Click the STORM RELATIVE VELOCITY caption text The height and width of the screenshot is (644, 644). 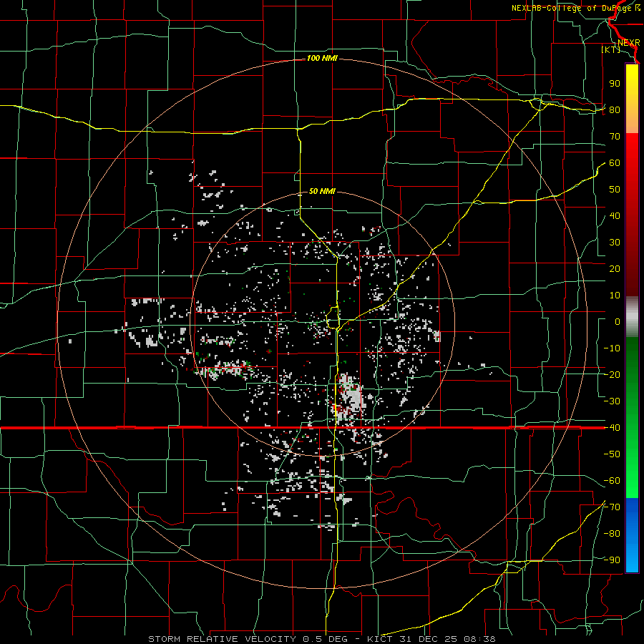(x=223, y=639)
